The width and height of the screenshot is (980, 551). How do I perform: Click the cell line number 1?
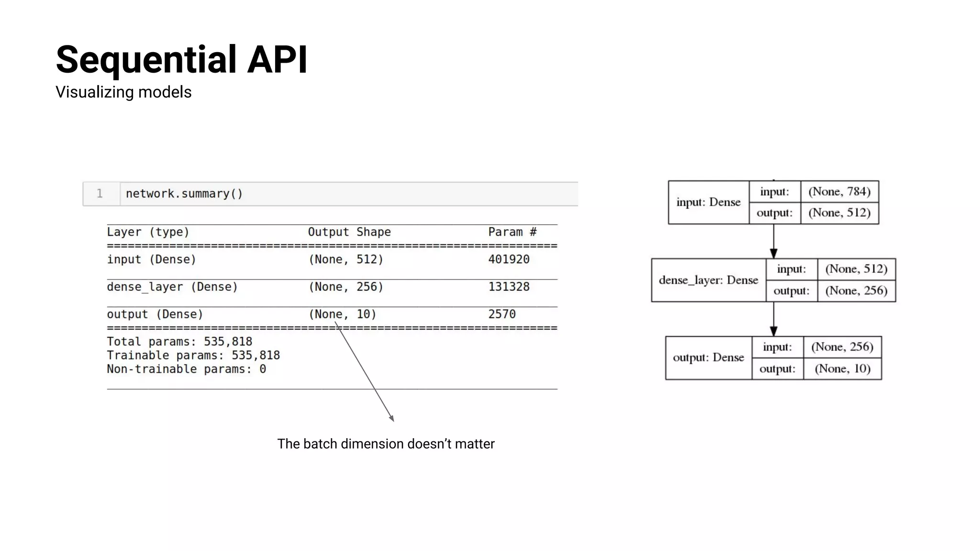coord(100,194)
